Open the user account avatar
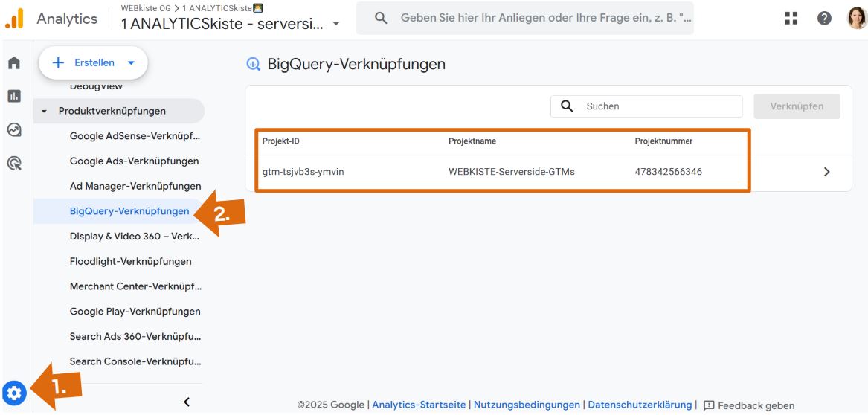 (x=857, y=19)
